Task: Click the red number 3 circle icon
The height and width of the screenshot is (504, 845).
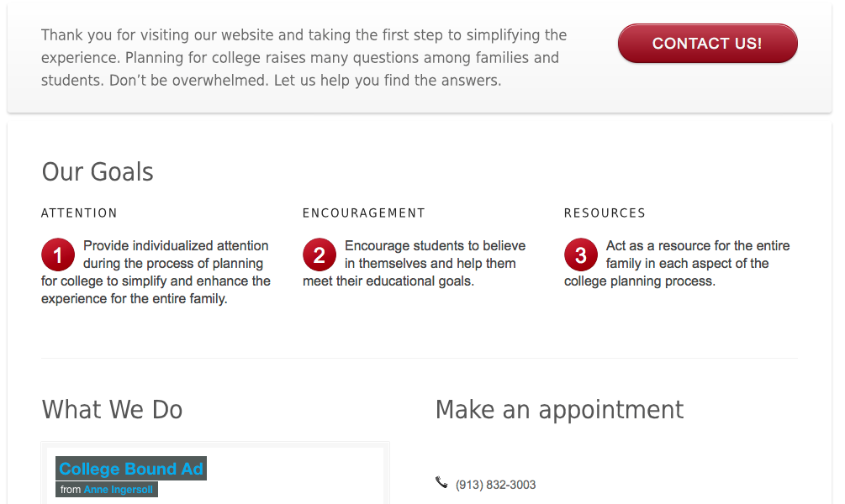Action: (x=580, y=255)
